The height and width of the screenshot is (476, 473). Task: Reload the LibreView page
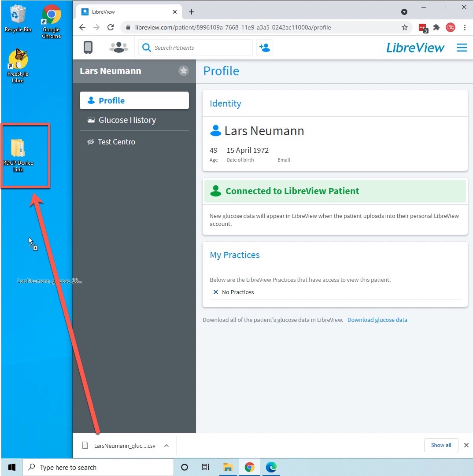point(111,27)
